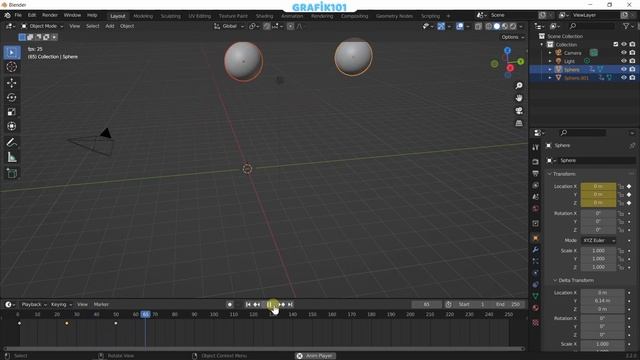
Task: Select the Measure tool
Action: click(x=11, y=157)
